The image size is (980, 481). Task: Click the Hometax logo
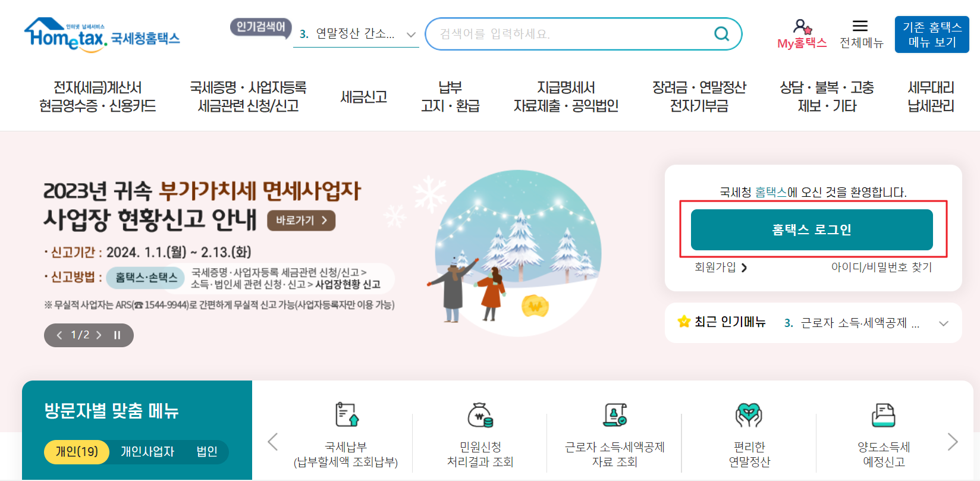(x=102, y=34)
